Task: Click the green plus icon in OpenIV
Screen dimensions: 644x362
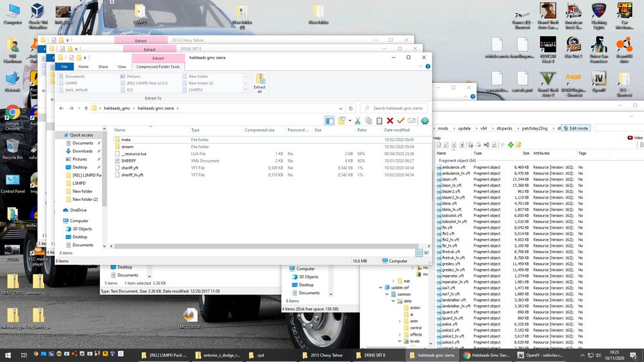Action: click(510, 145)
